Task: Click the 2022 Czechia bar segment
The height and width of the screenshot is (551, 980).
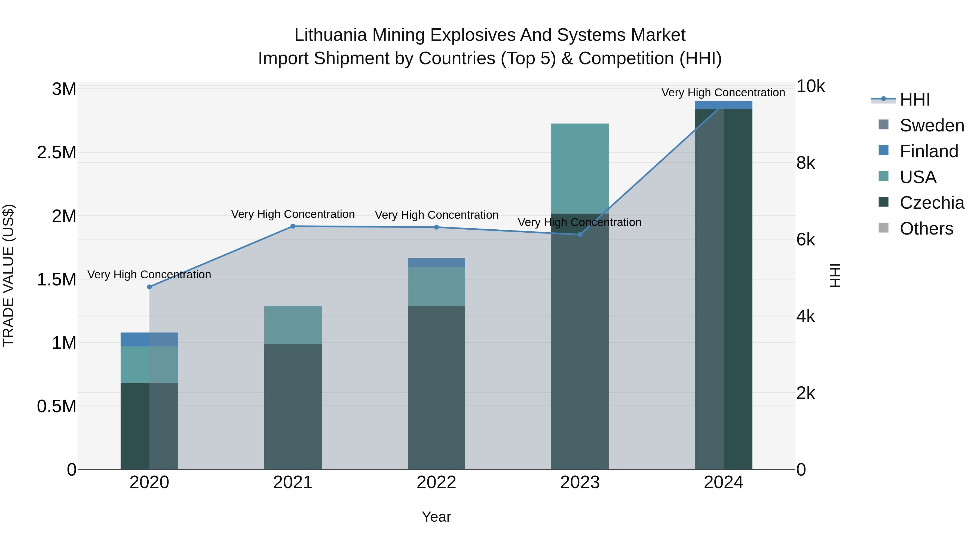Action: coord(436,387)
